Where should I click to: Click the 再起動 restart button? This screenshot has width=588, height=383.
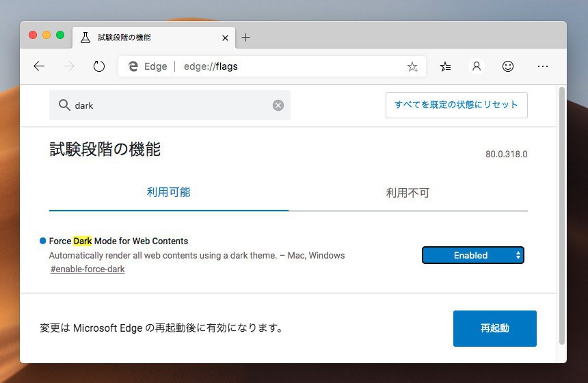point(494,328)
